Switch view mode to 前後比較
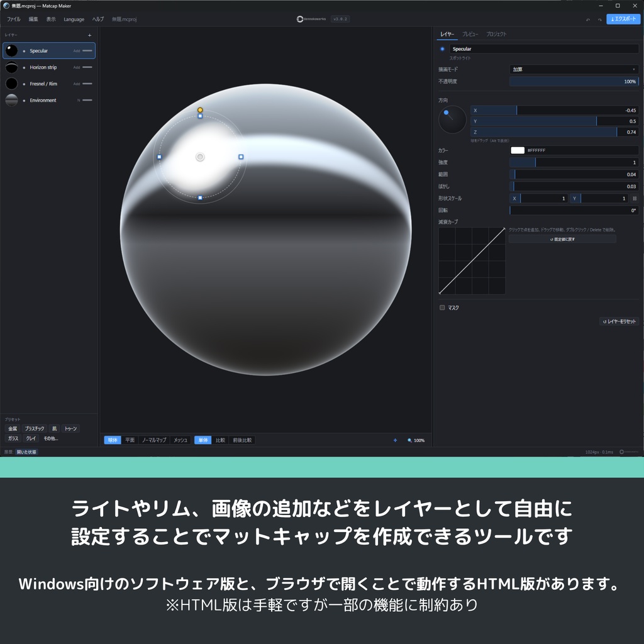Viewport: 644px width, 644px height. click(242, 440)
